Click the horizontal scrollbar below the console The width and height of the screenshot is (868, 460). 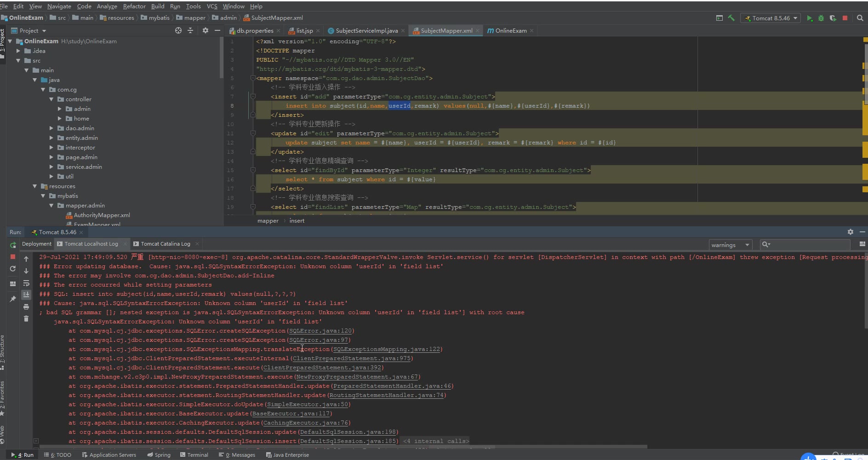(x=343, y=447)
